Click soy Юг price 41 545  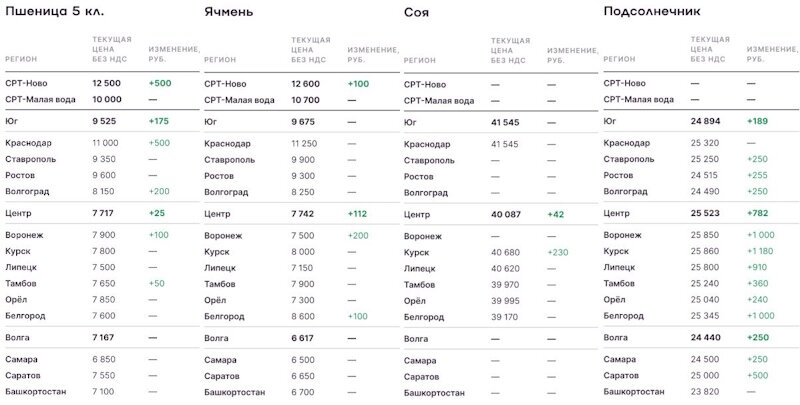click(x=505, y=122)
